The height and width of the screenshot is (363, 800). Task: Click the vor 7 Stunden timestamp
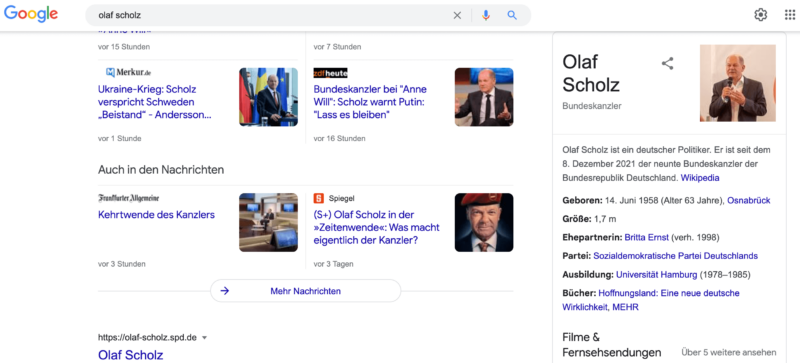[337, 46]
